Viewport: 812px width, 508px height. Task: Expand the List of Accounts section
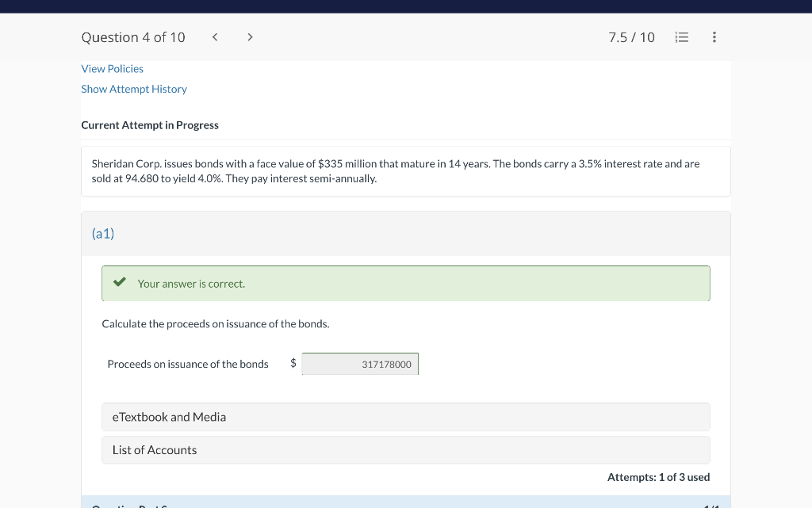click(406, 450)
